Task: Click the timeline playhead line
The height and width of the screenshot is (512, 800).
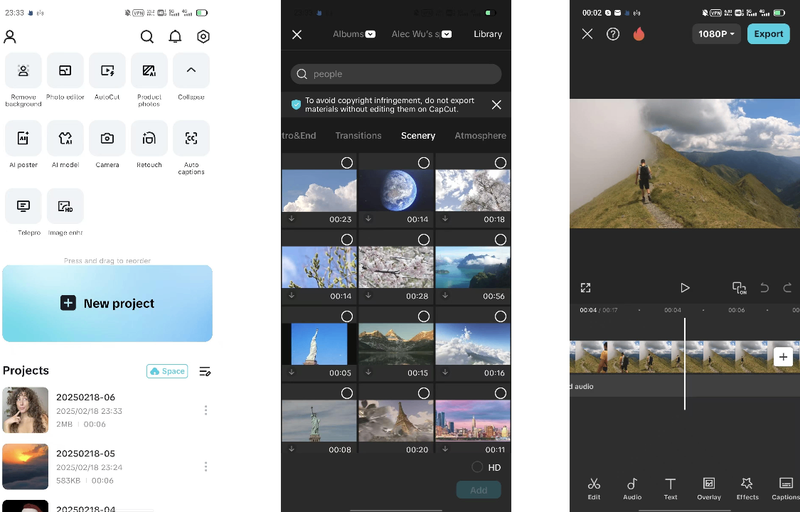Action: 685,364
